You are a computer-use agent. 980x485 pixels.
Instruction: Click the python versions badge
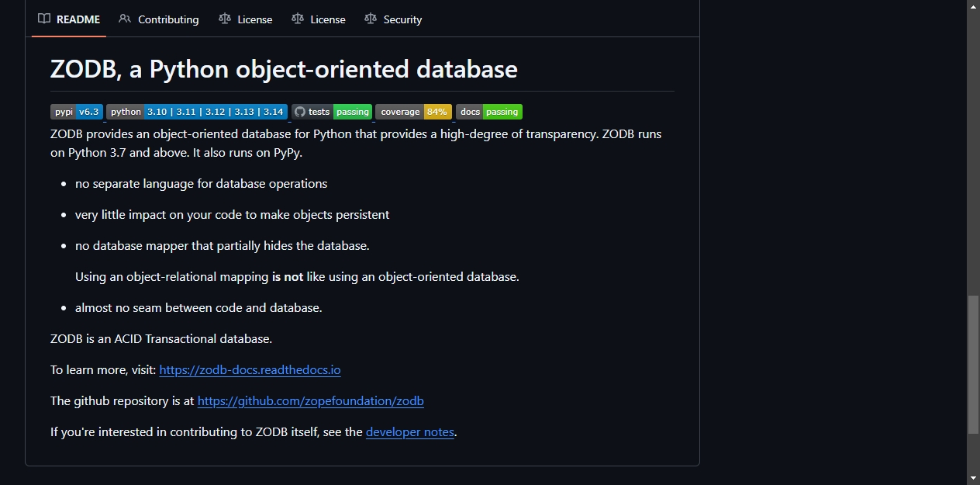[197, 112]
